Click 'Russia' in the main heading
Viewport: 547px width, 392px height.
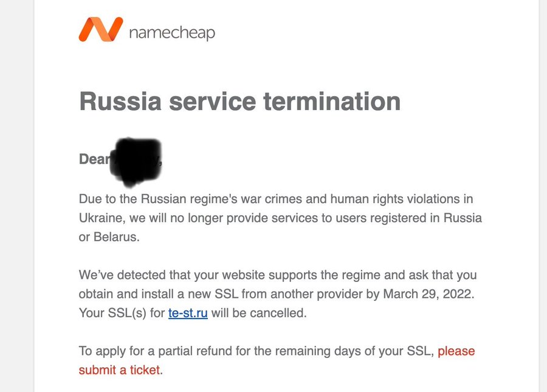point(120,101)
